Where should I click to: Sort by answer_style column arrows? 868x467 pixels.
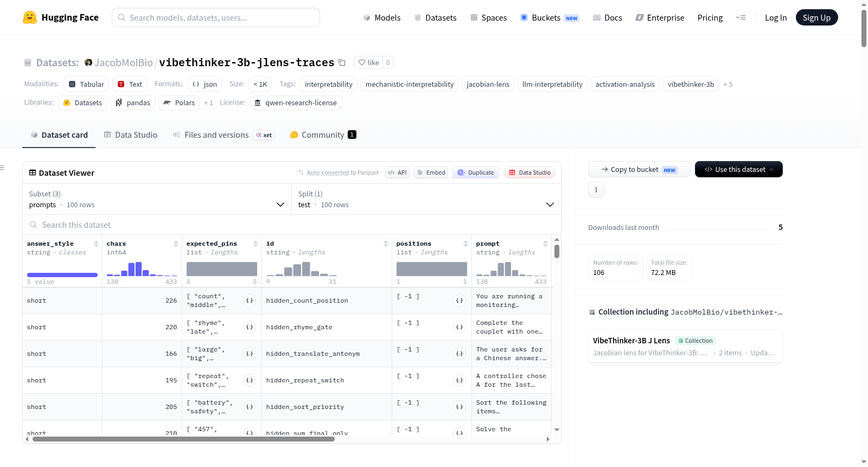[96, 244]
